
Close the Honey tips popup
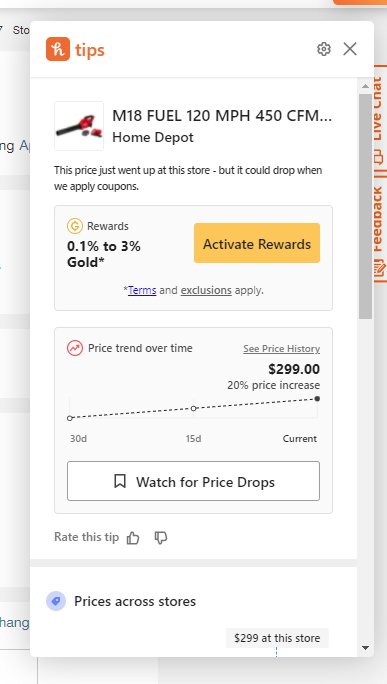point(350,49)
